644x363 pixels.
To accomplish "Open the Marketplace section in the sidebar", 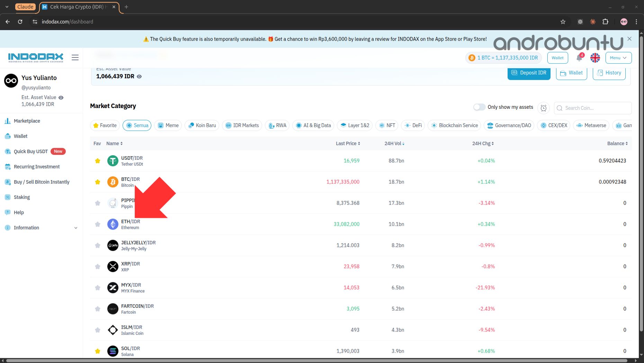I will (27, 121).
